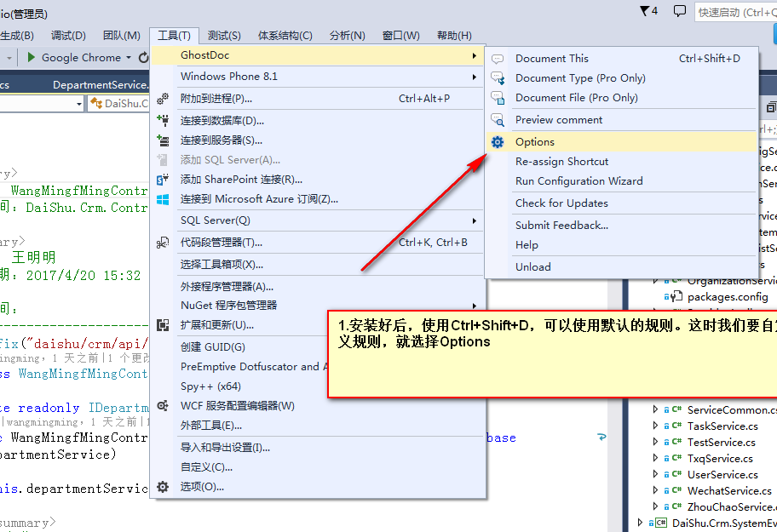Open 添加 SharePoint 连接 icon
The width and height of the screenshot is (777, 532).
pos(163,180)
